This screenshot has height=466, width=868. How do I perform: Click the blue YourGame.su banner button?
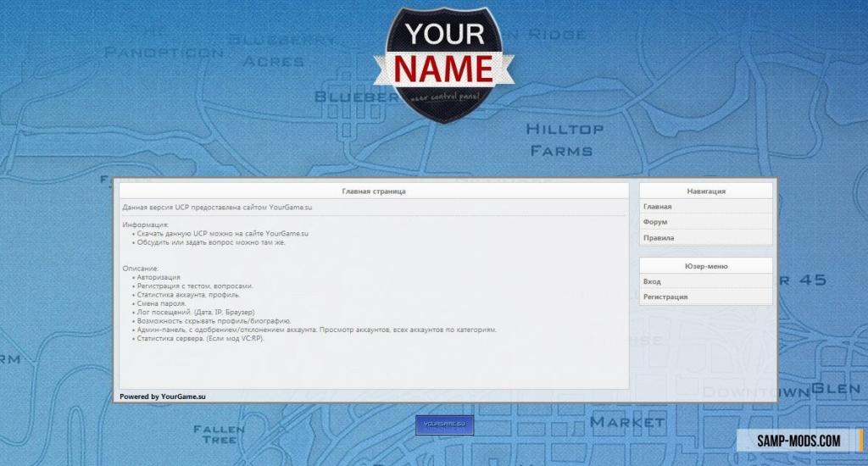(444, 424)
